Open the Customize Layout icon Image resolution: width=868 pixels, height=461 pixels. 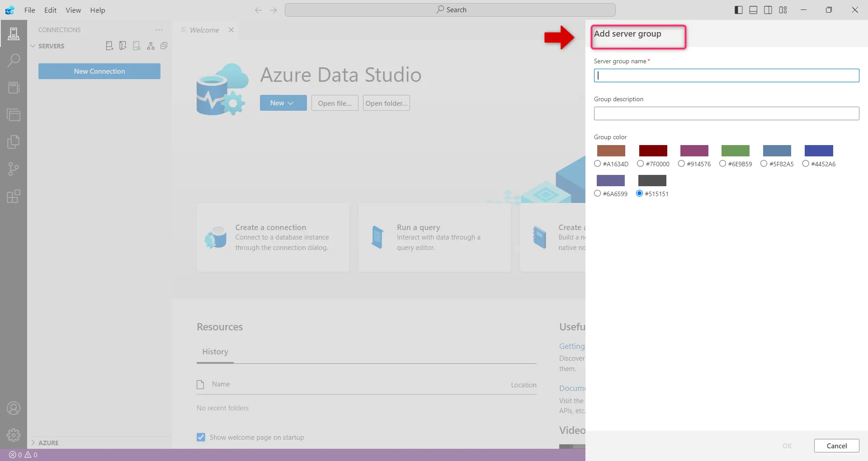(x=783, y=10)
